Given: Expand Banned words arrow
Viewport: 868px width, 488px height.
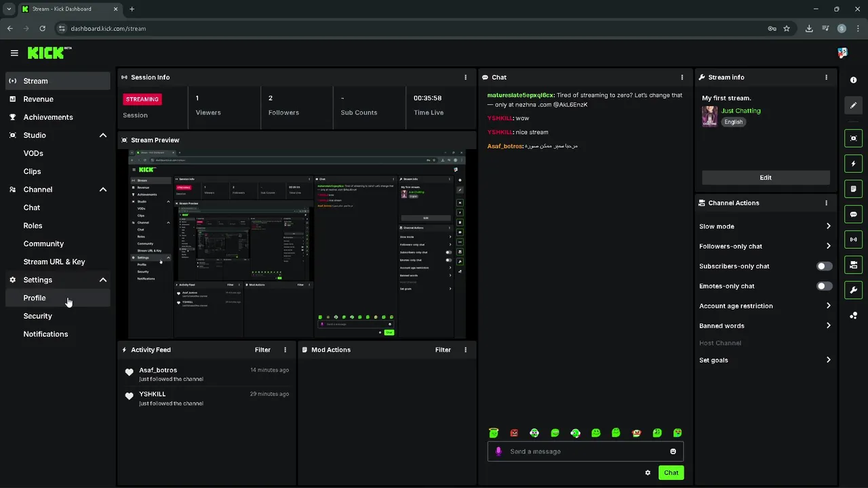Looking at the screenshot, I should pos(828,325).
